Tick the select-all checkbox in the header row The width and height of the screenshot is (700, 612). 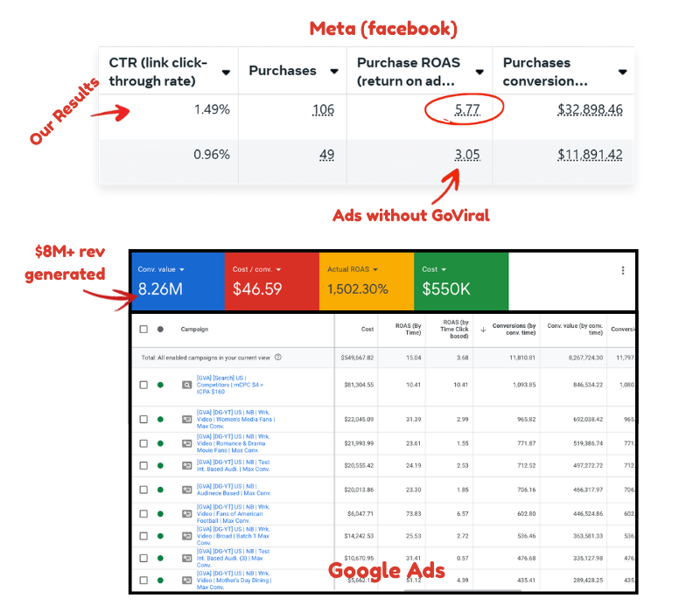(x=143, y=330)
